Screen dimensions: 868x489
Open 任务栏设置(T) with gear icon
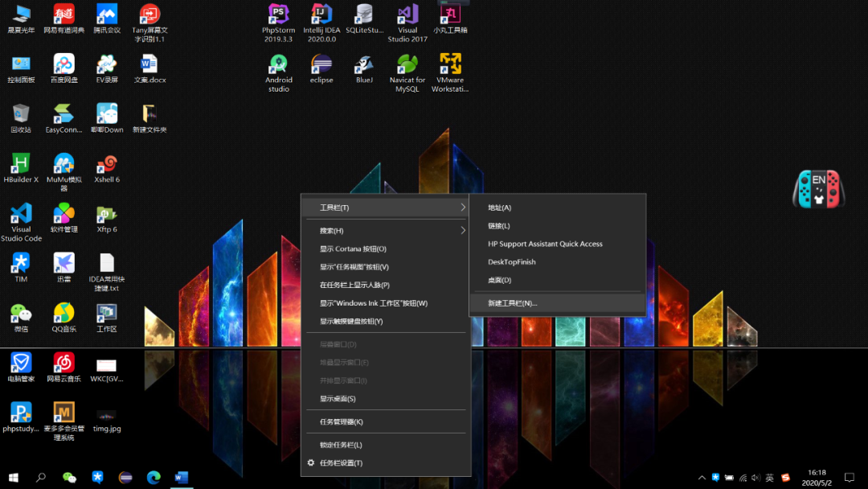pos(341,463)
